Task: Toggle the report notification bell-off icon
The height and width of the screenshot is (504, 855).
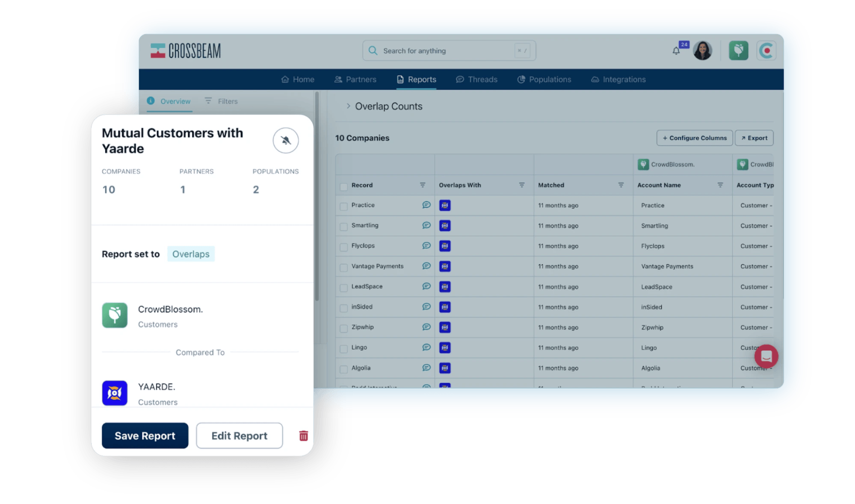Action: click(286, 140)
